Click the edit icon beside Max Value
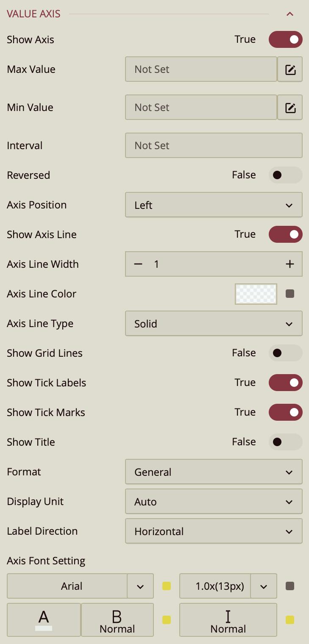Screen dimensions: 309x644 tap(290, 69)
